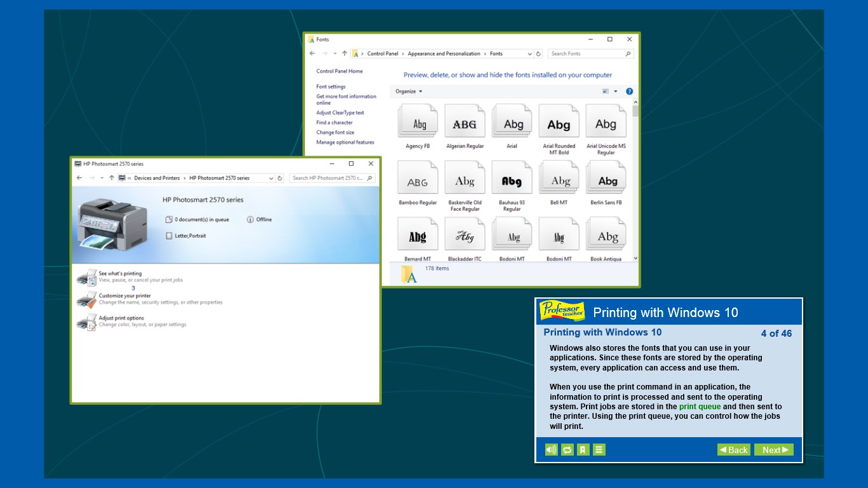Expand the HP Photosmart address bar dropdown
Image resolution: width=868 pixels, height=488 pixels.
[x=271, y=179]
